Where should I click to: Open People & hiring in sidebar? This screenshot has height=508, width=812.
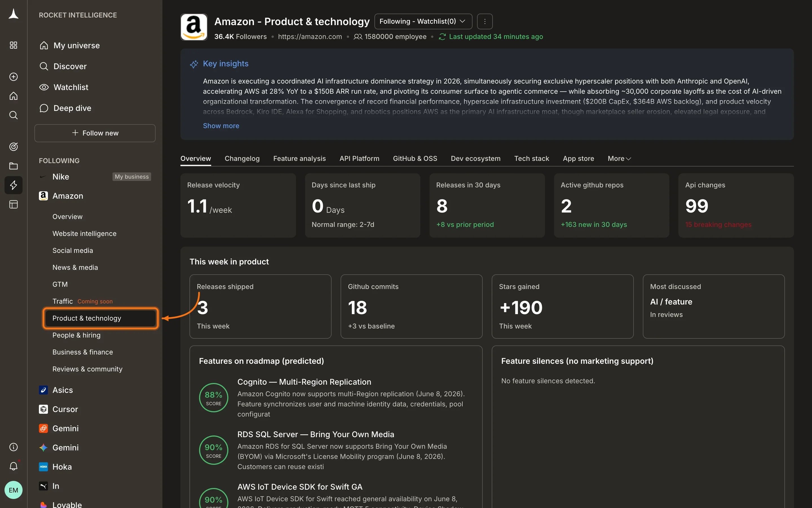(76, 335)
